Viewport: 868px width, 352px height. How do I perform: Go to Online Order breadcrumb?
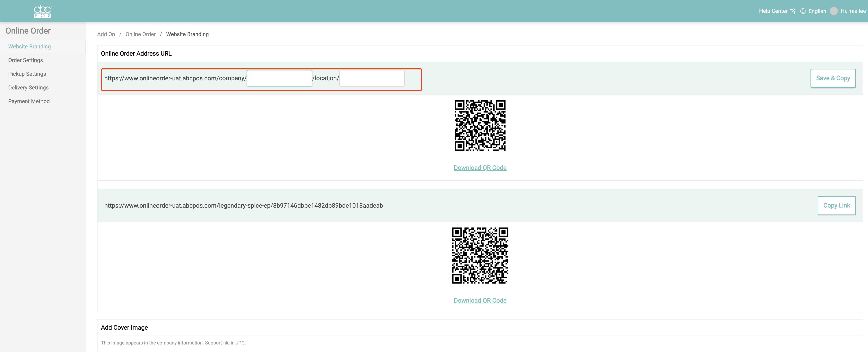coord(141,34)
